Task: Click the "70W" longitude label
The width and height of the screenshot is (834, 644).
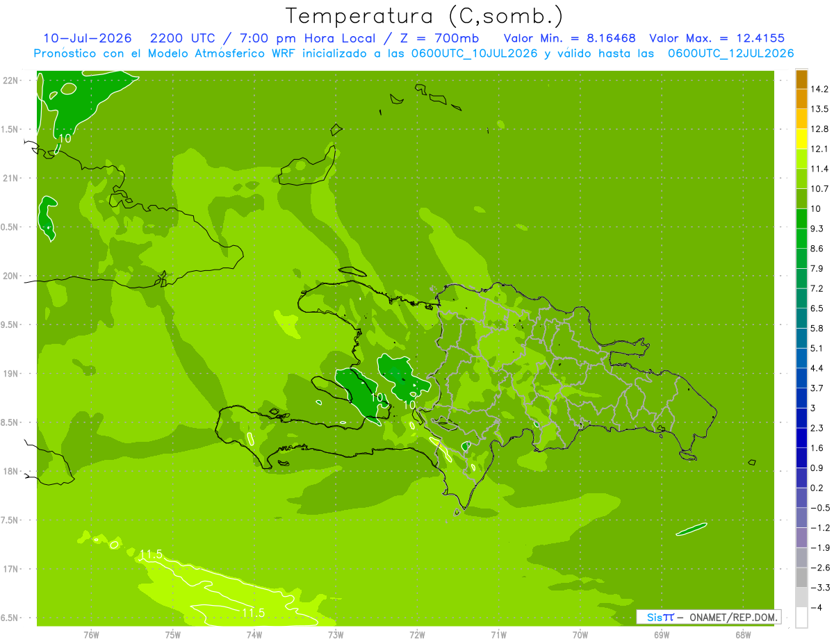Action: point(580,635)
